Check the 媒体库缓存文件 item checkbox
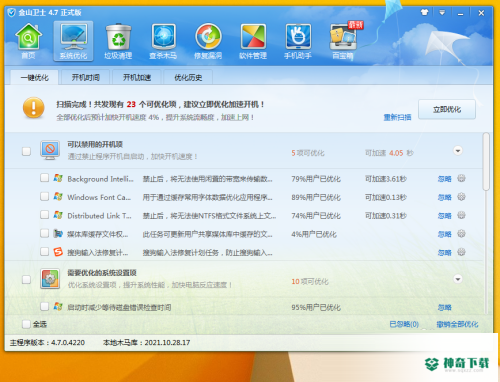The width and height of the screenshot is (500, 382). coord(44,233)
